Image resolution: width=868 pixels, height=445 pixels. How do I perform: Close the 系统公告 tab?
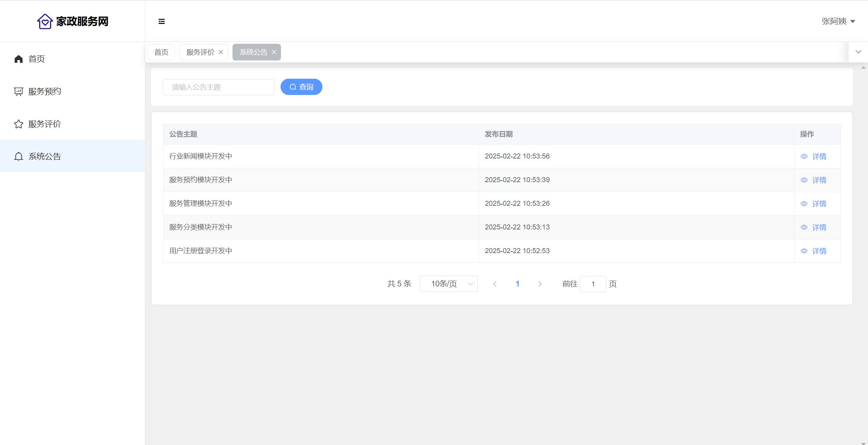(274, 52)
